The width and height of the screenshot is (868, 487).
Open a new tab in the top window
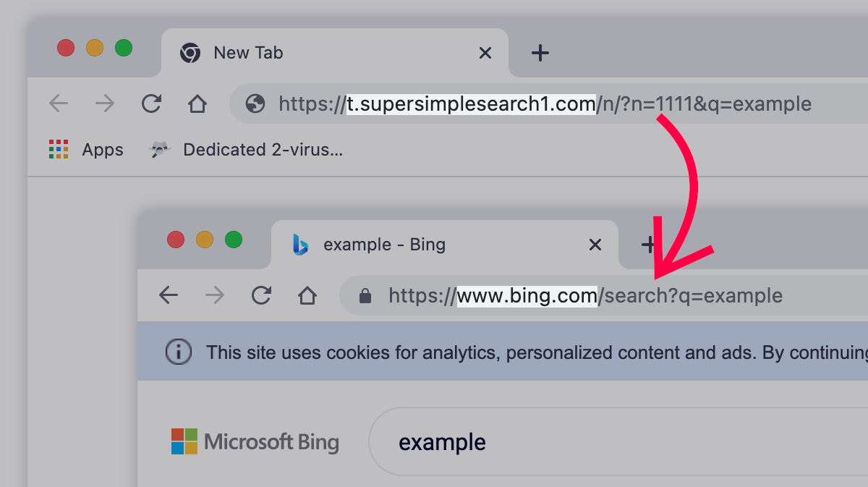540,52
